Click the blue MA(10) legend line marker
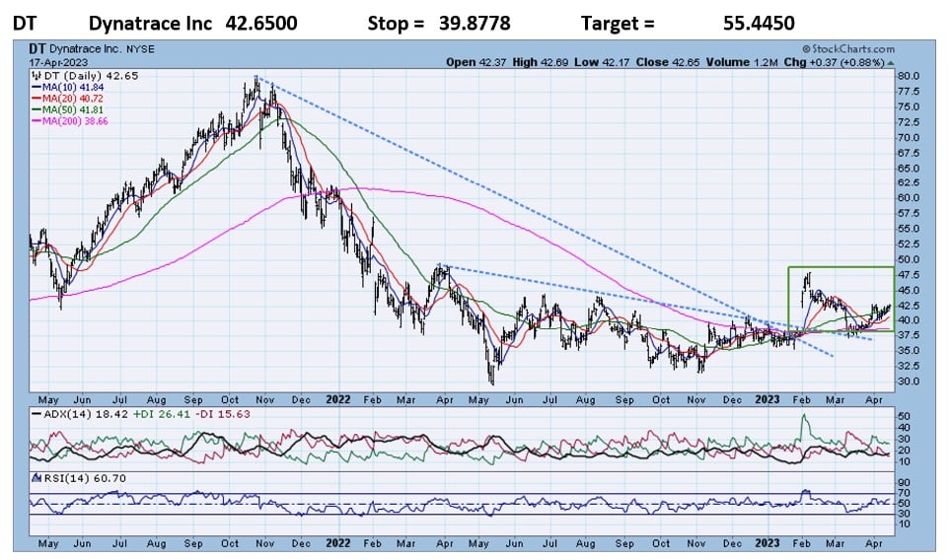This screenshot has width=951, height=560. pyautogui.click(x=36, y=86)
